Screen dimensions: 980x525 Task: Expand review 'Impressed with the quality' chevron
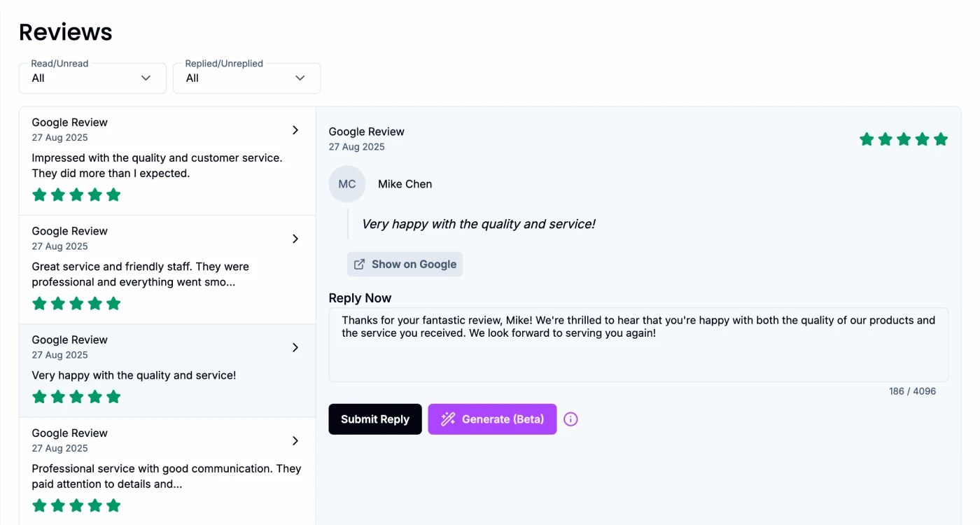295,130
